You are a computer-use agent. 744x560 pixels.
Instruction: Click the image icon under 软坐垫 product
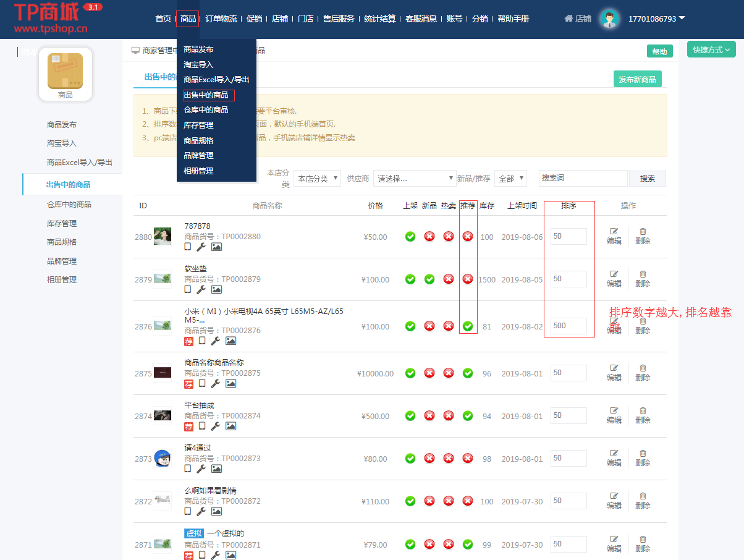[216, 289]
